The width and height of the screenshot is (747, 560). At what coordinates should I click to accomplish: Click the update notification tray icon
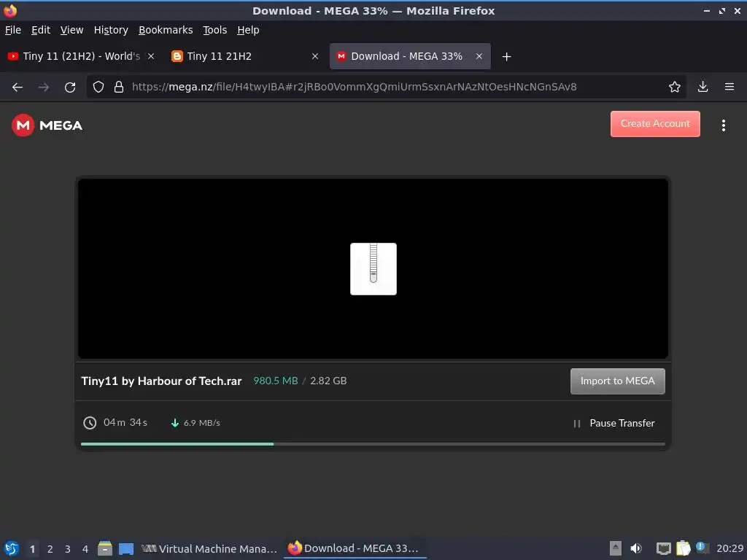coord(702,547)
